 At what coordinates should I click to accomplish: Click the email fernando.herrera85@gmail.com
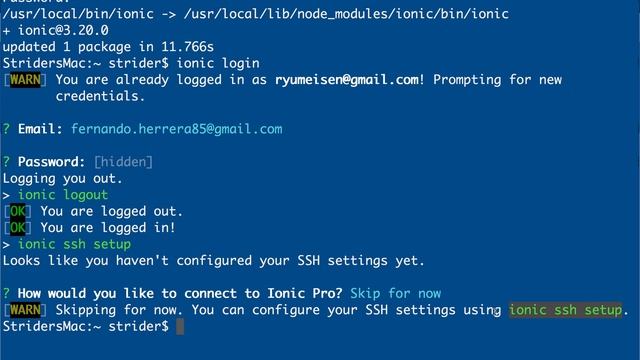point(177,129)
